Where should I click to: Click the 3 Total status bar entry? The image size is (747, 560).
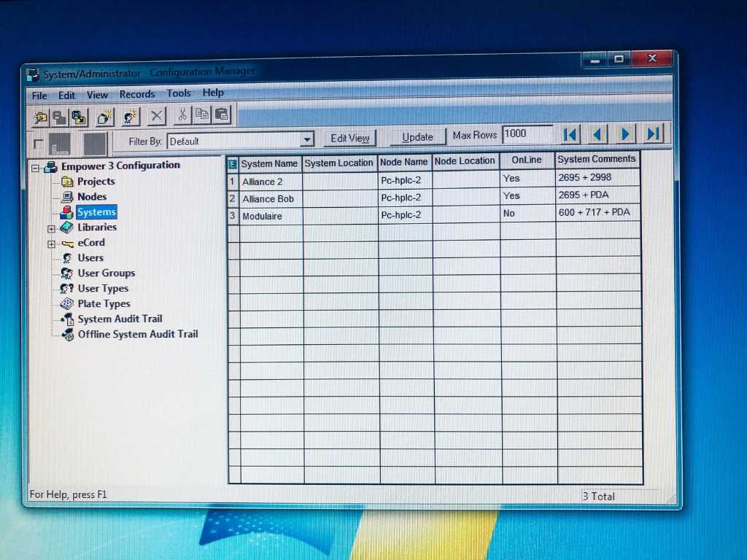pyautogui.click(x=599, y=496)
